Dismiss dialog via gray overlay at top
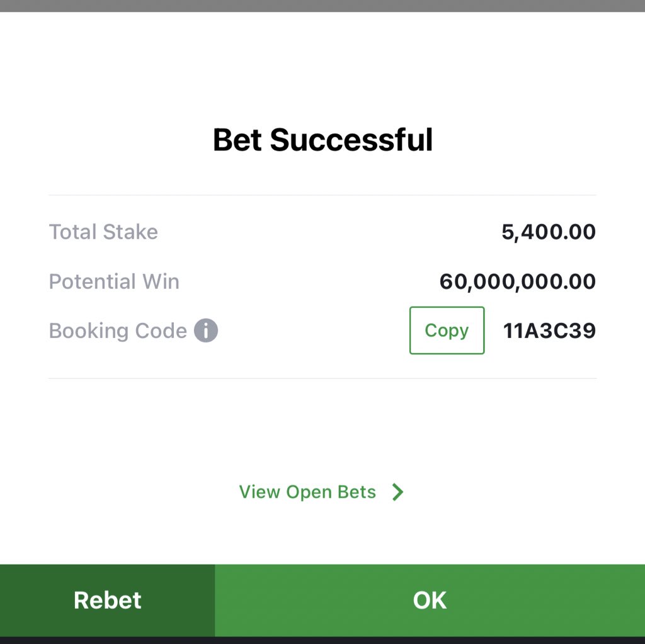This screenshot has height=644, width=645. click(322, 6)
